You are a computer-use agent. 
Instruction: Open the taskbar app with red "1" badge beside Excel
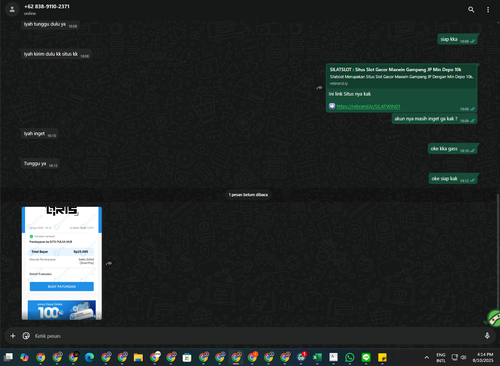pos(301,357)
